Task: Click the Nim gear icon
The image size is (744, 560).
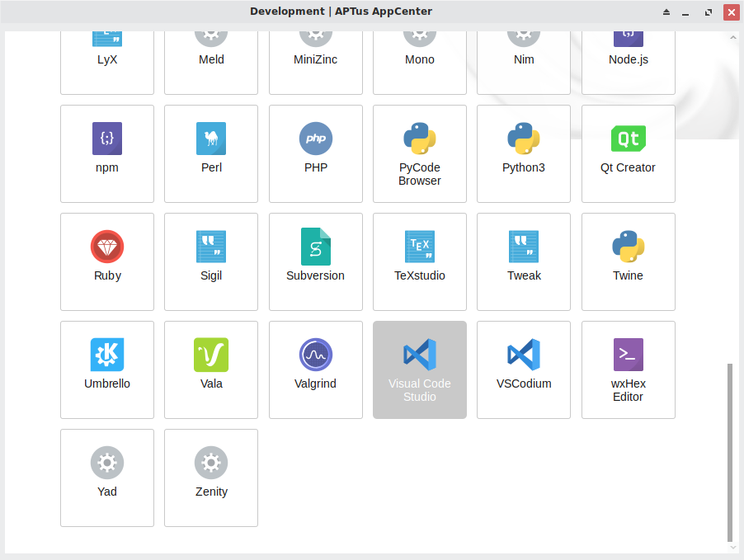Action: click(x=524, y=39)
